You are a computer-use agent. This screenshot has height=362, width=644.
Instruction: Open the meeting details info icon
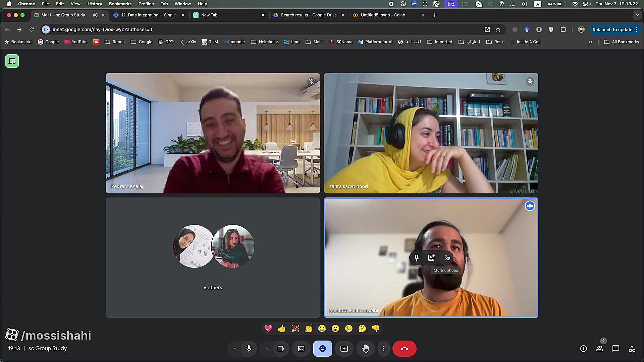tap(584, 349)
